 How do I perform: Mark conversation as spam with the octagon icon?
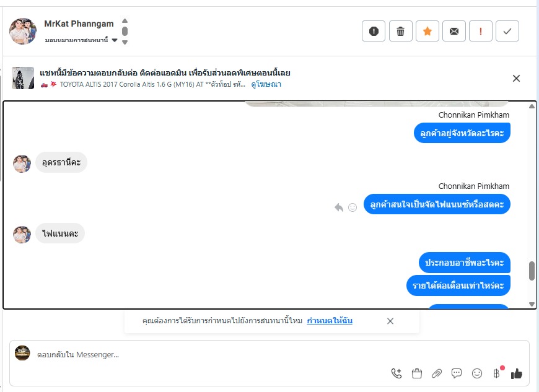(x=374, y=31)
